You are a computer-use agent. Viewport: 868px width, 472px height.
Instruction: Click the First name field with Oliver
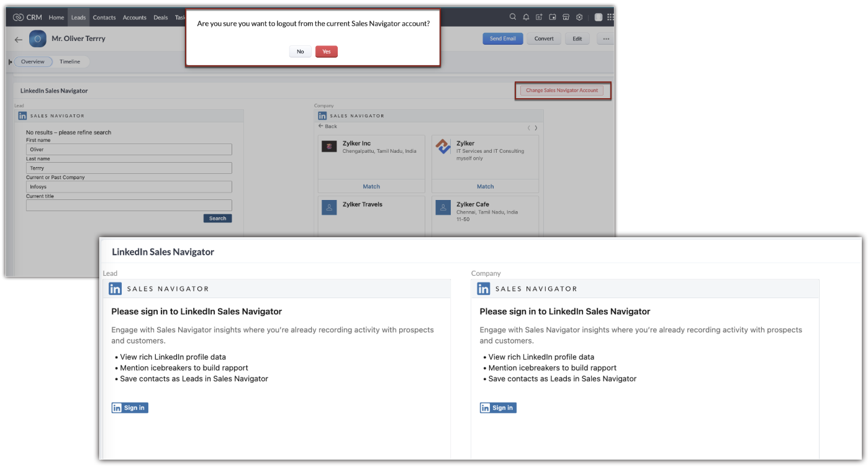pos(129,150)
